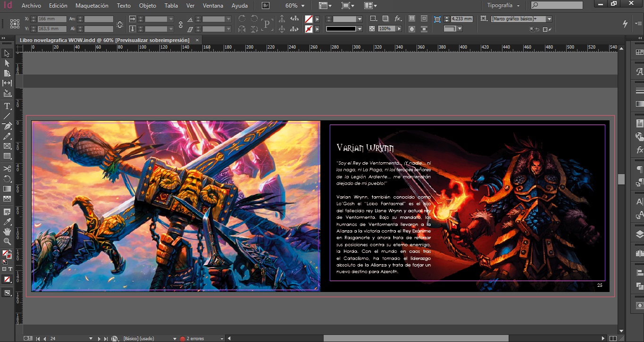Open the opacity 100% slider arrow

click(x=399, y=29)
